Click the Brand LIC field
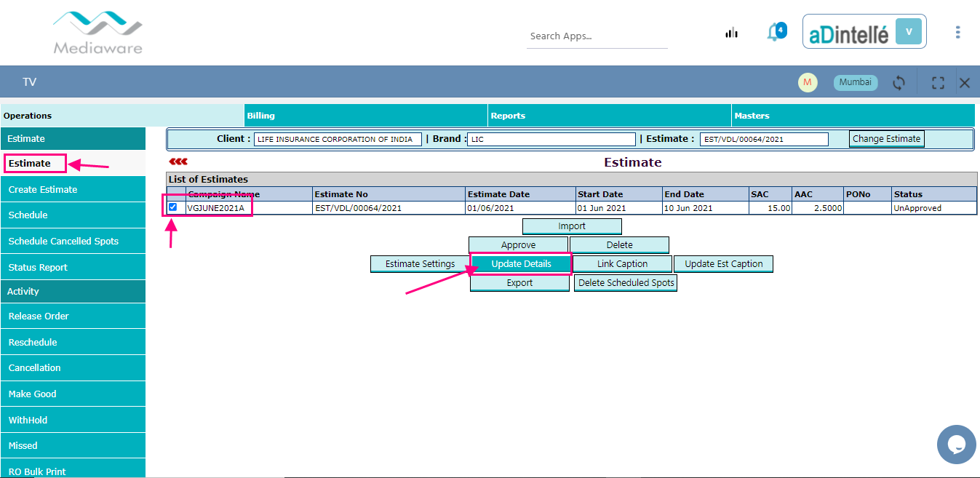Screen dimensions: 980x478 552,139
